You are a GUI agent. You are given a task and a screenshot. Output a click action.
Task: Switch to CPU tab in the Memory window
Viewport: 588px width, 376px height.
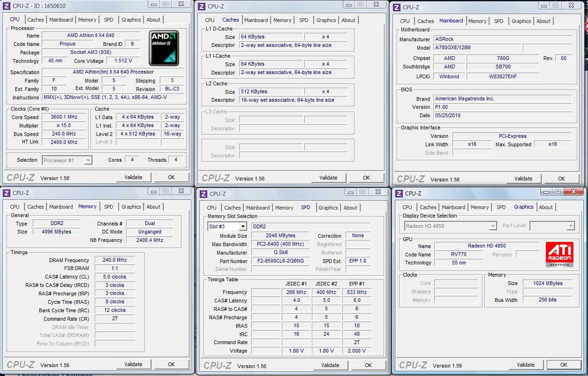click(x=15, y=207)
